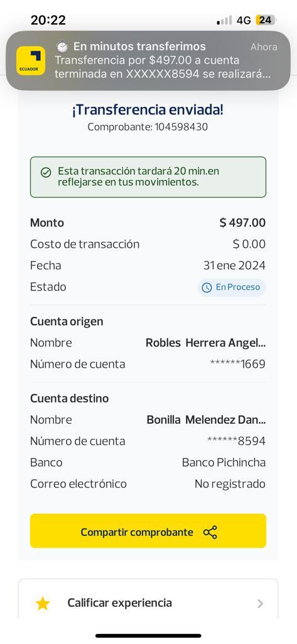Viewport: 297px width, 644px height.
Task: Tap the clock icon in En Proceso badge
Action: (208, 287)
